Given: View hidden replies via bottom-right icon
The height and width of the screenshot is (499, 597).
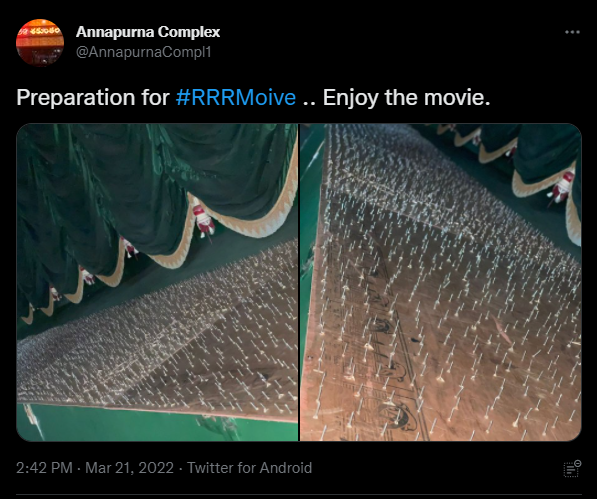Looking at the screenshot, I should (572, 469).
